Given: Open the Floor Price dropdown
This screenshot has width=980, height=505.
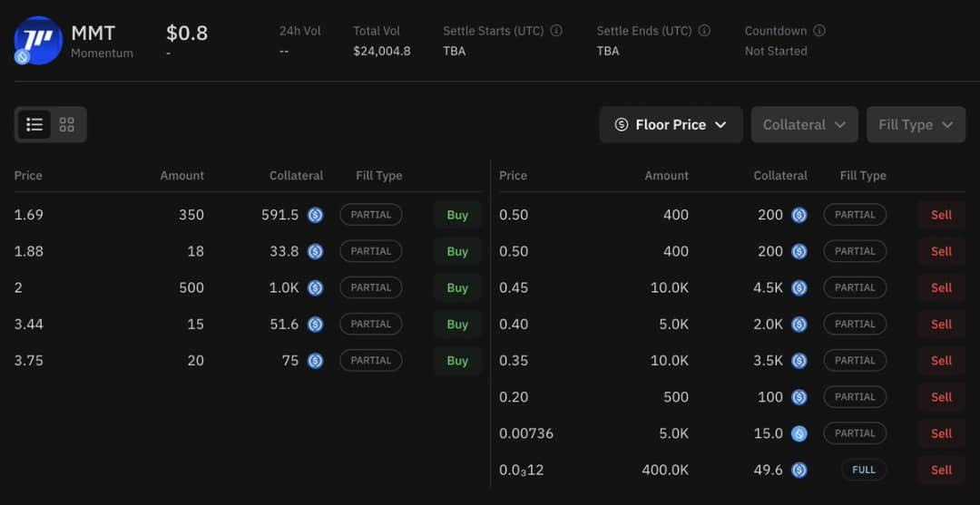Looking at the screenshot, I should coord(671,124).
